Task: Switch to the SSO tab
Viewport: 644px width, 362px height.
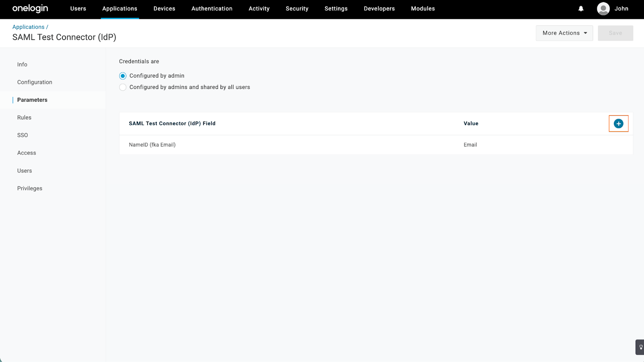Action: (23, 135)
